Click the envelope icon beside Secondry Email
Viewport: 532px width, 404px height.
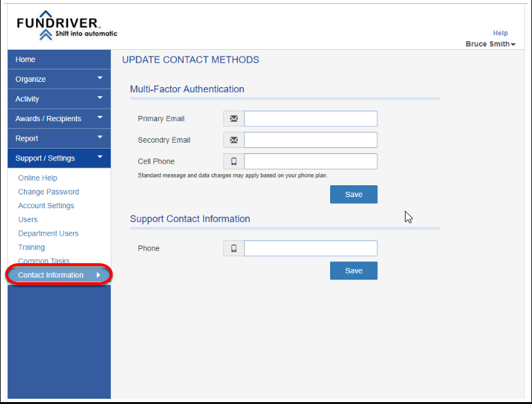click(234, 140)
